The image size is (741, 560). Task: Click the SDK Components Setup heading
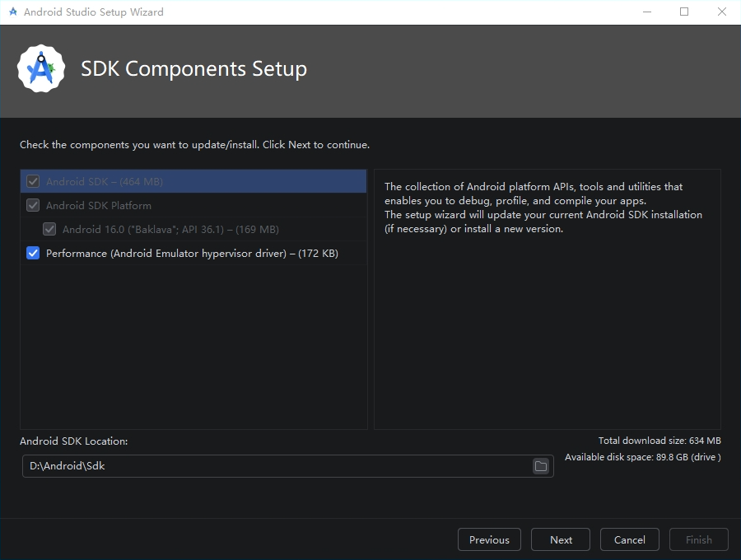[x=193, y=69]
